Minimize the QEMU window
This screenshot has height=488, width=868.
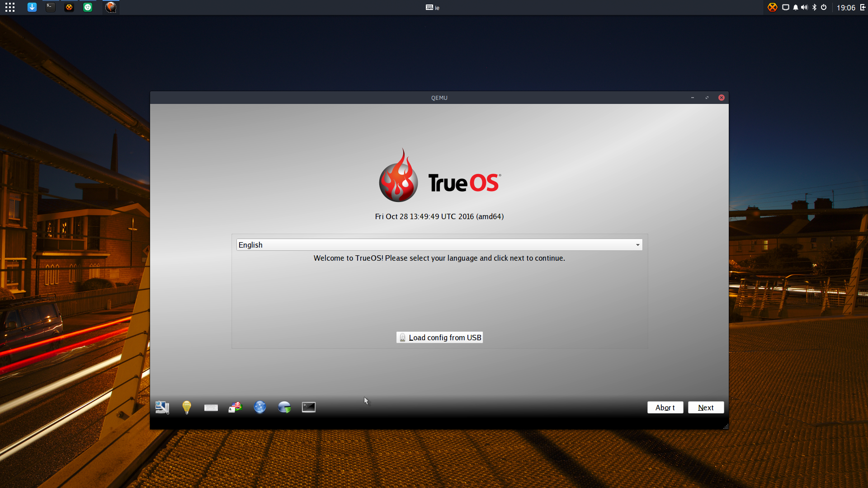pyautogui.click(x=693, y=98)
